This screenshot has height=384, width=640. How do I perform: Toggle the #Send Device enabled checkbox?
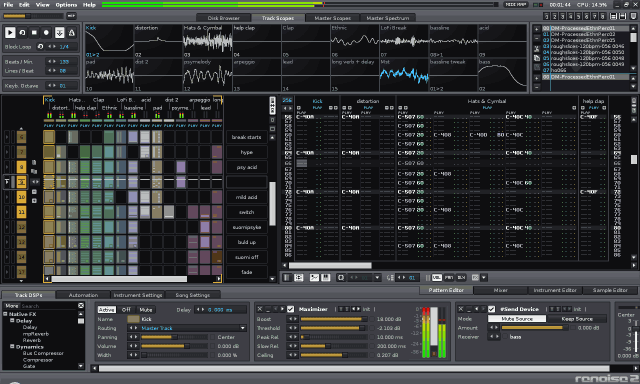(x=491, y=309)
